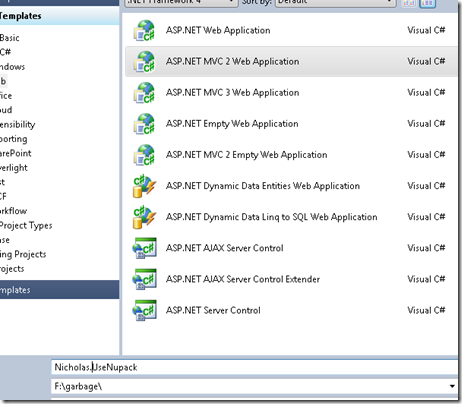Select ASP.NET MVC 2 Empty Web Application name
Screen dimensions: 462x404
(x=246, y=155)
